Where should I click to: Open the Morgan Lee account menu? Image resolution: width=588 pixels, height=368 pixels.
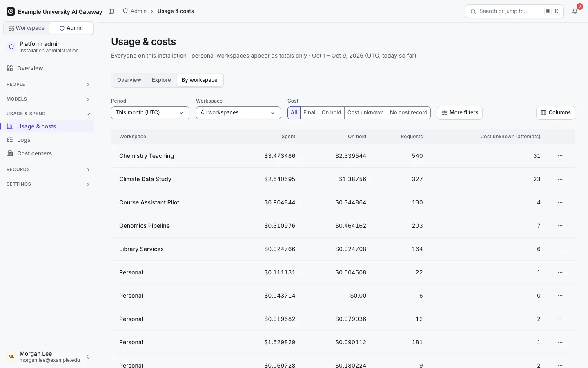(49, 357)
